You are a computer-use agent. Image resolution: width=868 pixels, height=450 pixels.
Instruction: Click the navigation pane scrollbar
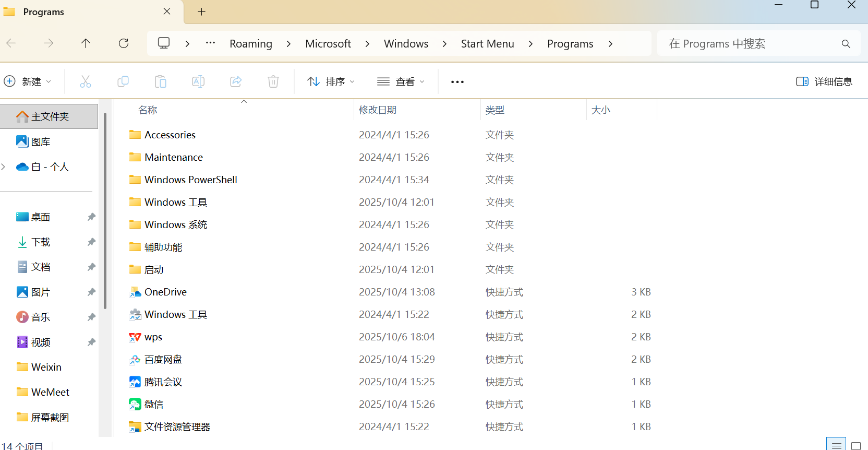point(105,210)
